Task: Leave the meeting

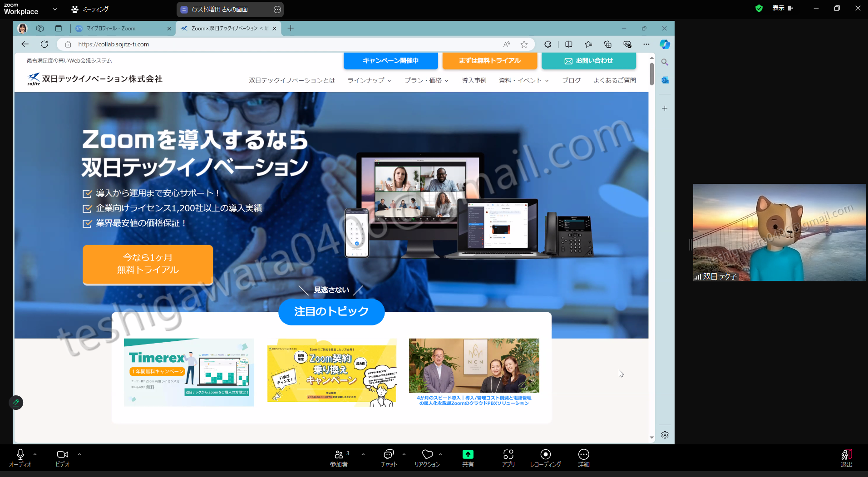Action: pos(847,457)
